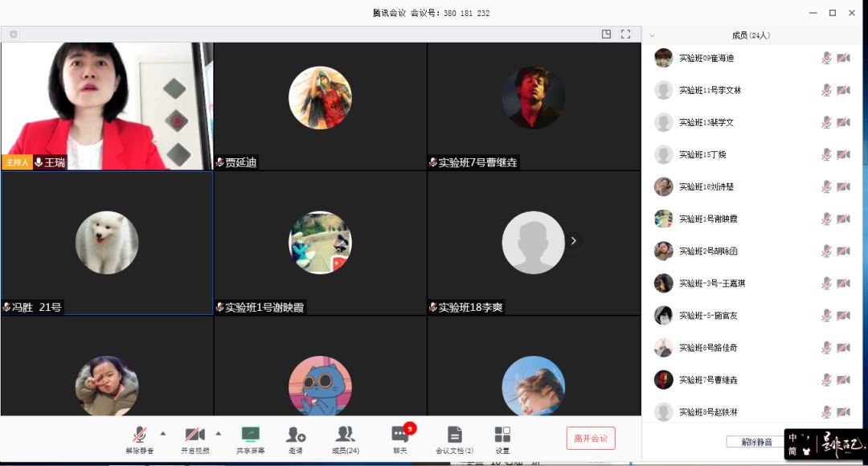This screenshot has width=868, height=466.
Task: Go to next page of video tiles
Action: (x=573, y=241)
